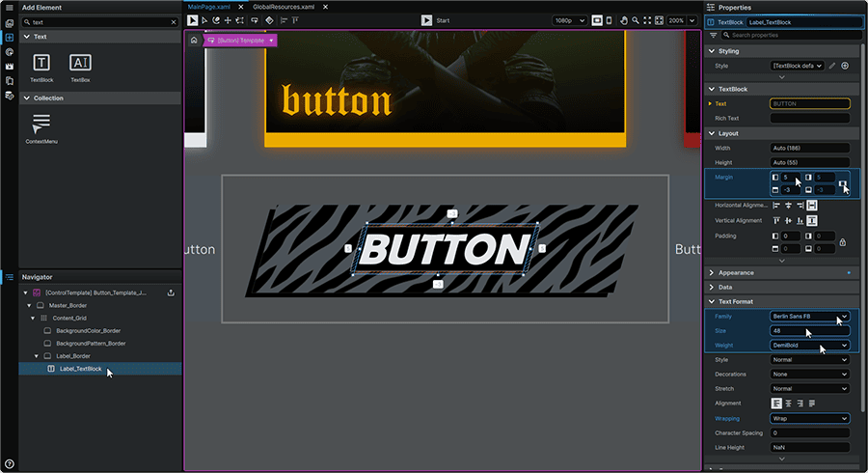
Task: Switch to landscape desktop view
Action: (597, 20)
